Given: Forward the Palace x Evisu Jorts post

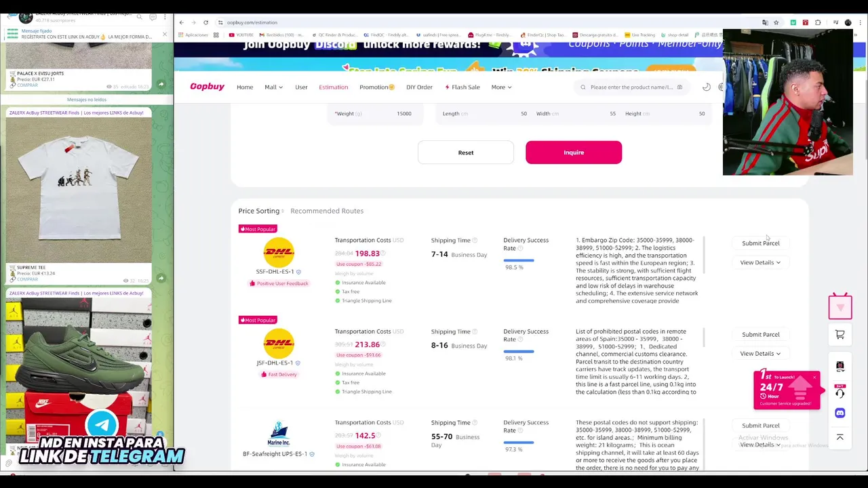Looking at the screenshot, I should click(x=161, y=84).
